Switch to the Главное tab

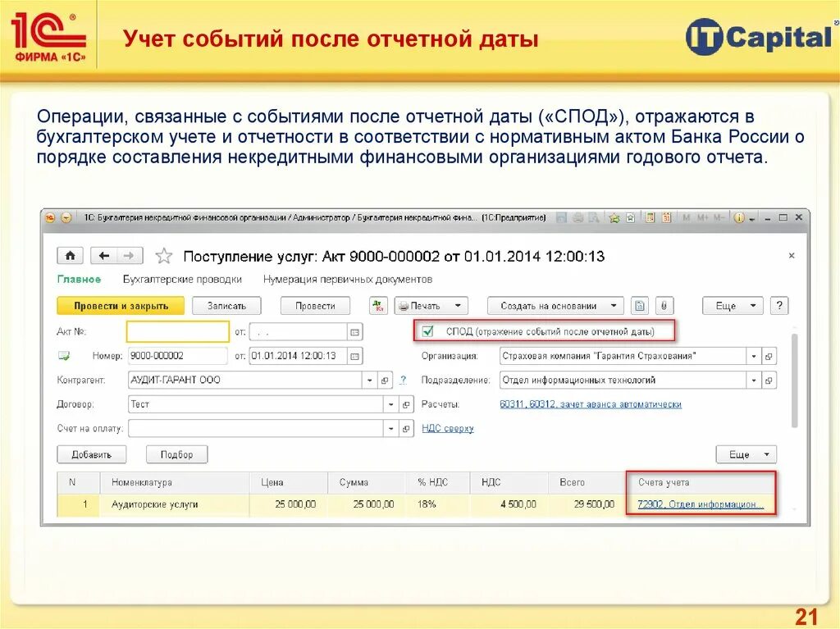tap(79, 280)
